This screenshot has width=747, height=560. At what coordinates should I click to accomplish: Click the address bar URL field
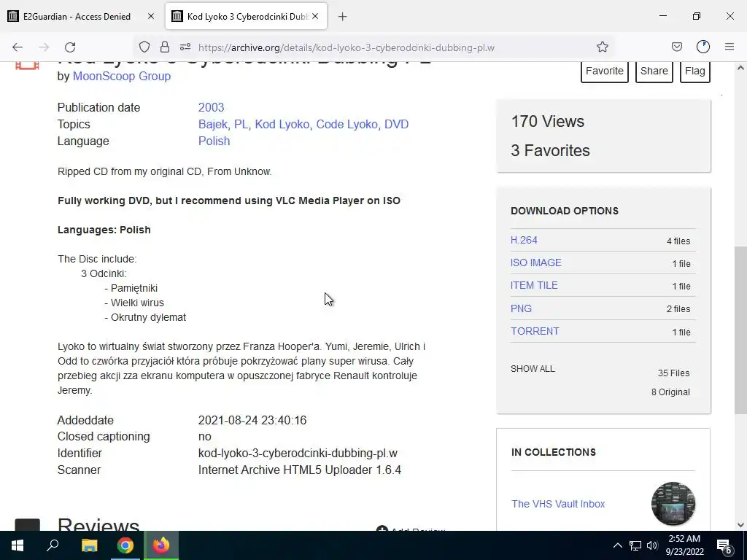[347, 47]
